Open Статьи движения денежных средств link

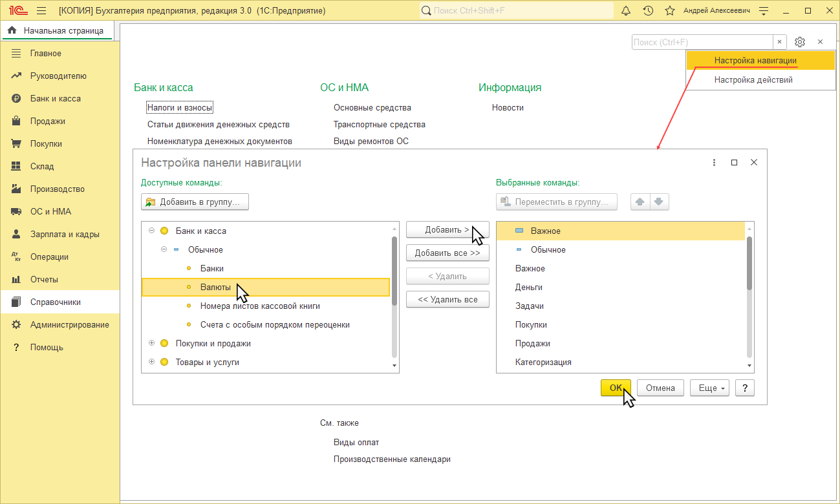click(219, 124)
